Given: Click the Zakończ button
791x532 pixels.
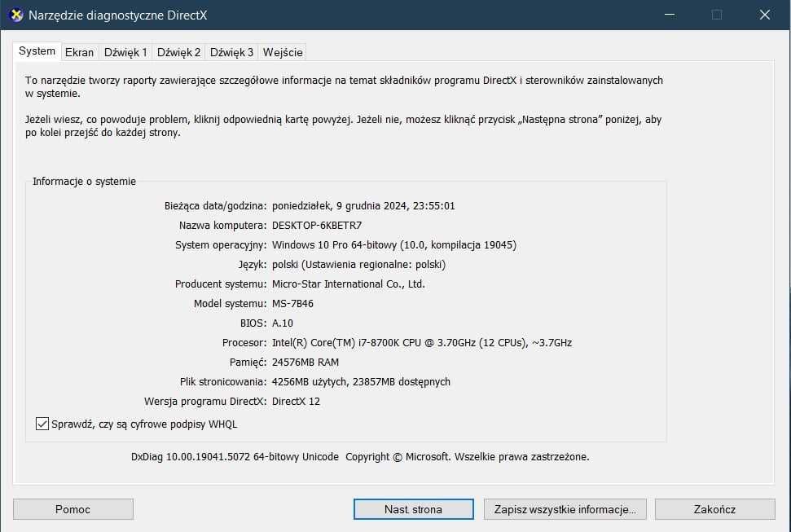Looking at the screenshot, I should click(x=714, y=509).
